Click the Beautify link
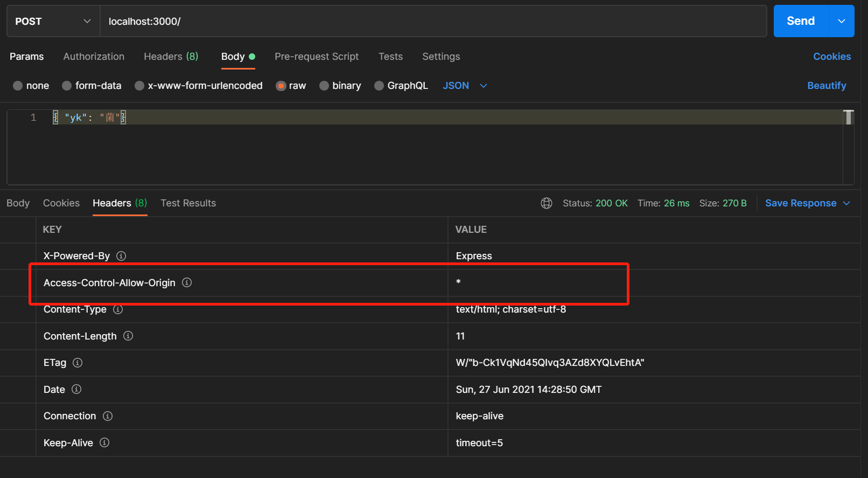868x478 pixels. pos(827,86)
